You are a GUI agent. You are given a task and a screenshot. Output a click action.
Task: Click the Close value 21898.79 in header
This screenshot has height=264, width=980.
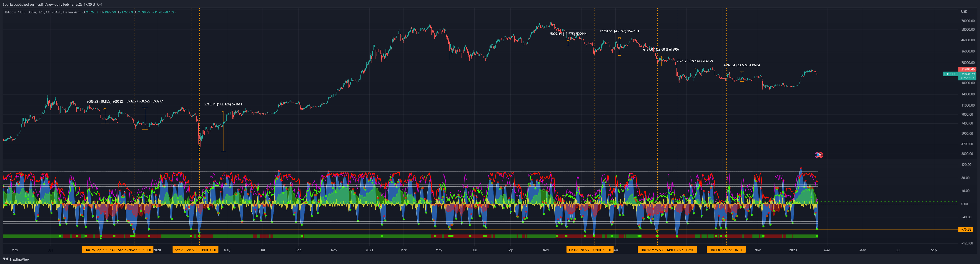143,12
